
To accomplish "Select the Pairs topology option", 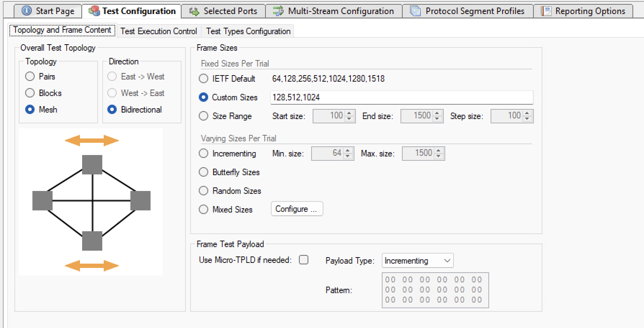I will 30,76.
